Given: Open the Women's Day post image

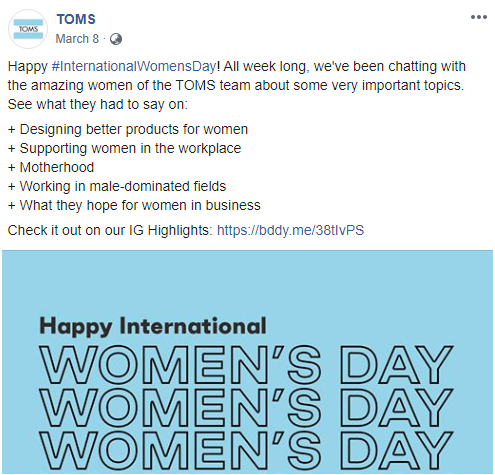Looking at the screenshot, I should [247, 362].
